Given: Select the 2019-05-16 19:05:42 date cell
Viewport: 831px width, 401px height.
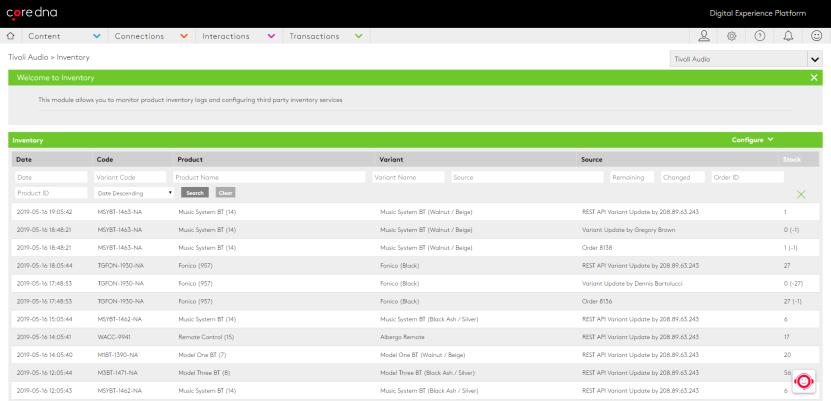Looking at the screenshot, I should tap(45, 212).
